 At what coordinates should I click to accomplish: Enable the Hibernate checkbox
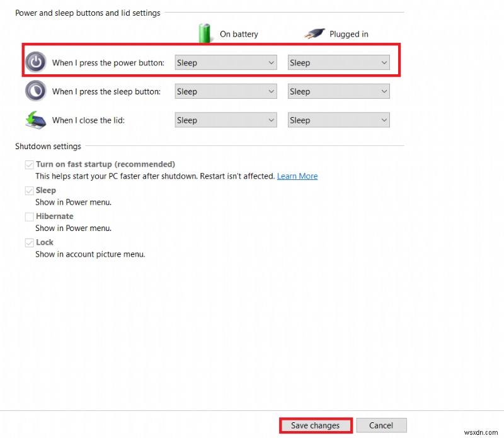pos(29,216)
